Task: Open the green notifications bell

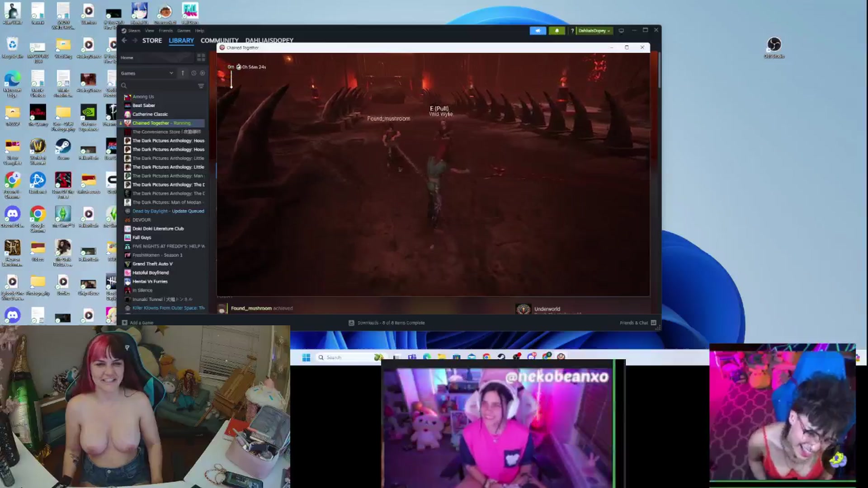Action: pyautogui.click(x=557, y=31)
